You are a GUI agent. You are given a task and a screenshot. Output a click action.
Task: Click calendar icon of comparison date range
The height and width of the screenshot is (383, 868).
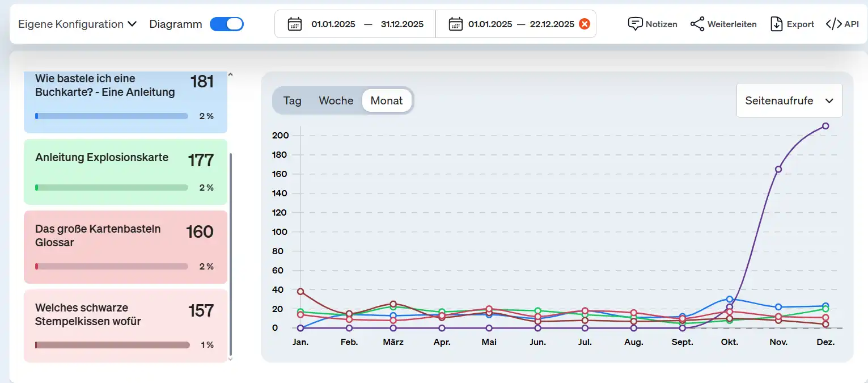(455, 24)
